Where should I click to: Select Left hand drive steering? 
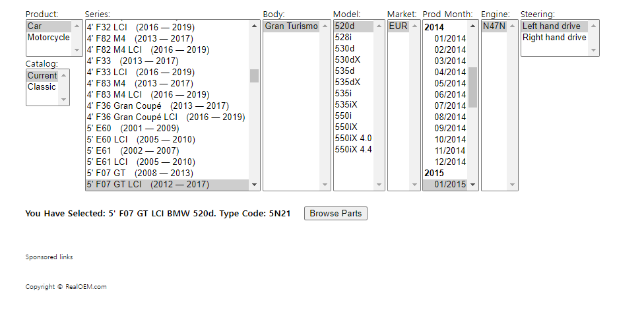click(555, 26)
